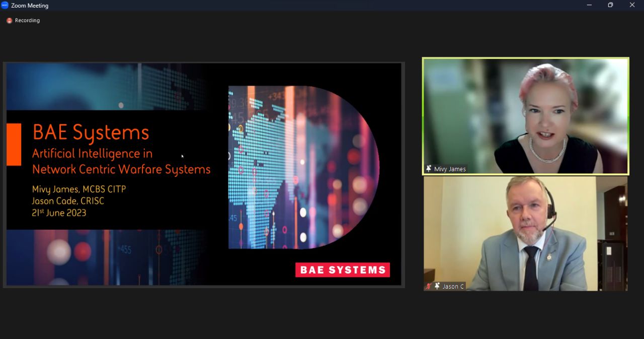Click the "Artificial Intelligence in" subtitle line
This screenshot has width=644, height=339.
[93, 153]
